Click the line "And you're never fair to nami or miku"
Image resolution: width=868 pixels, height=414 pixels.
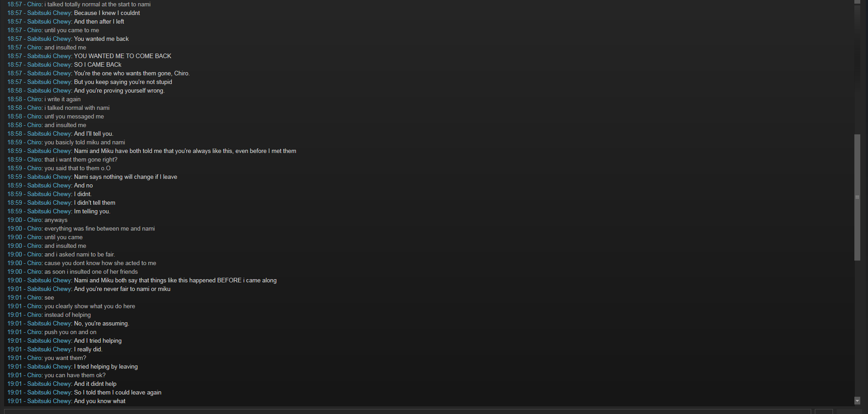(x=122, y=289)
